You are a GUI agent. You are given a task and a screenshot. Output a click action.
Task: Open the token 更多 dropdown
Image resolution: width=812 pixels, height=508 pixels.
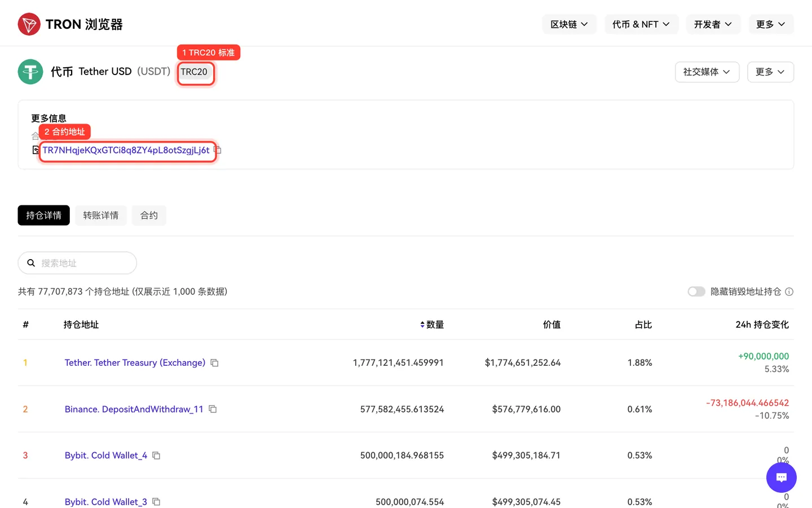tap(770, 72)
